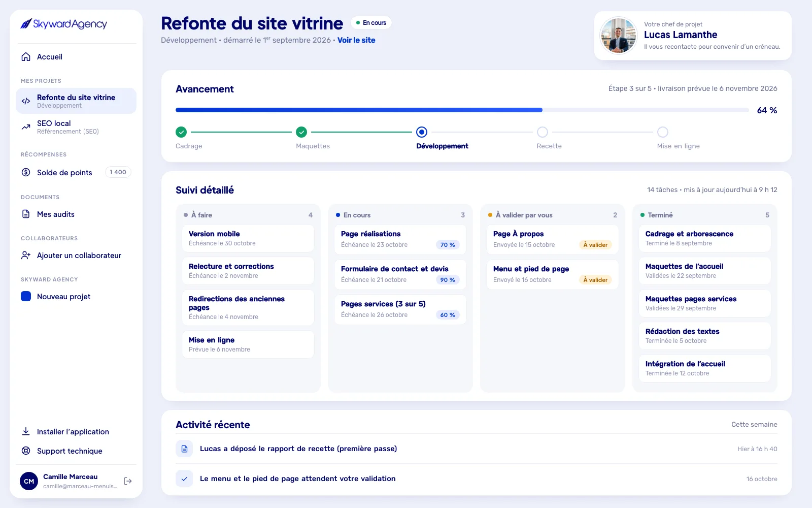Image resolution: width=812 pixels, height=508 pixels.
Task: Select the Mise en ligne step circle
Action: point(663,132)
